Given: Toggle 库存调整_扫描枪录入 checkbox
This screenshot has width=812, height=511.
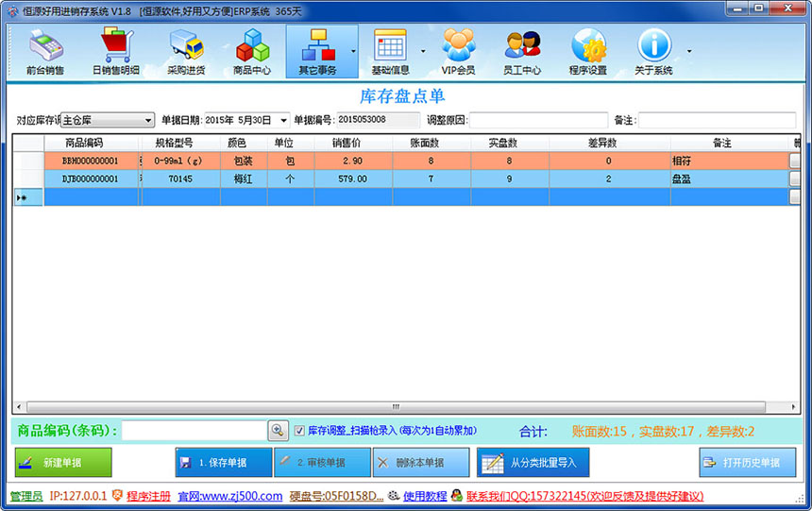Looking at the screenshot, I should tap(299, 431).
